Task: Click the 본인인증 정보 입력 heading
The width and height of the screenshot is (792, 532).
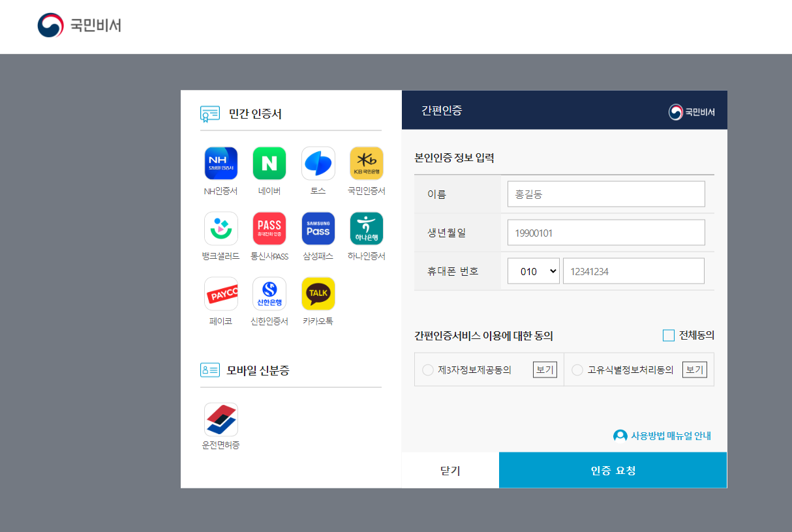Action: (x=454, y=157)
